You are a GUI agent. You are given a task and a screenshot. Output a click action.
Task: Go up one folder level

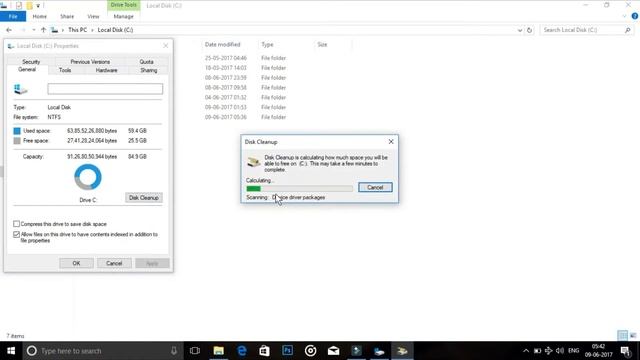[43, 30]
